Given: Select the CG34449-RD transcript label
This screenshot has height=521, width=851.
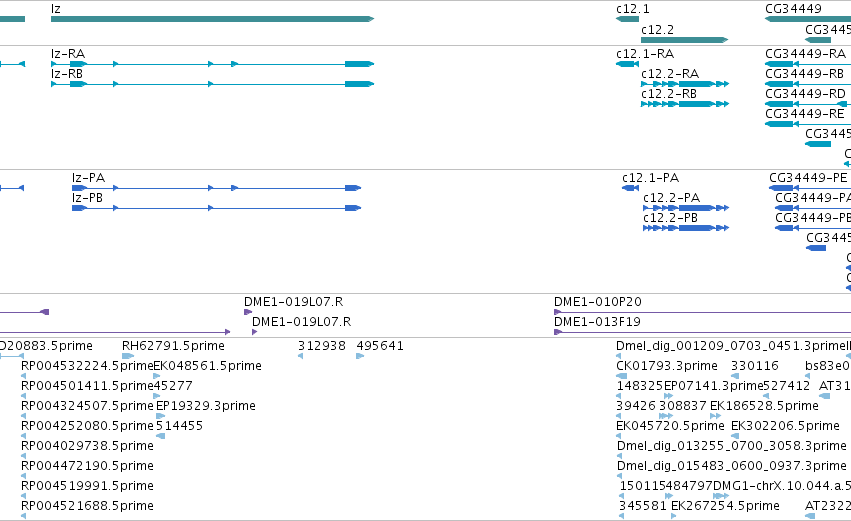Looking at the screenshot, I should point(805,94).
